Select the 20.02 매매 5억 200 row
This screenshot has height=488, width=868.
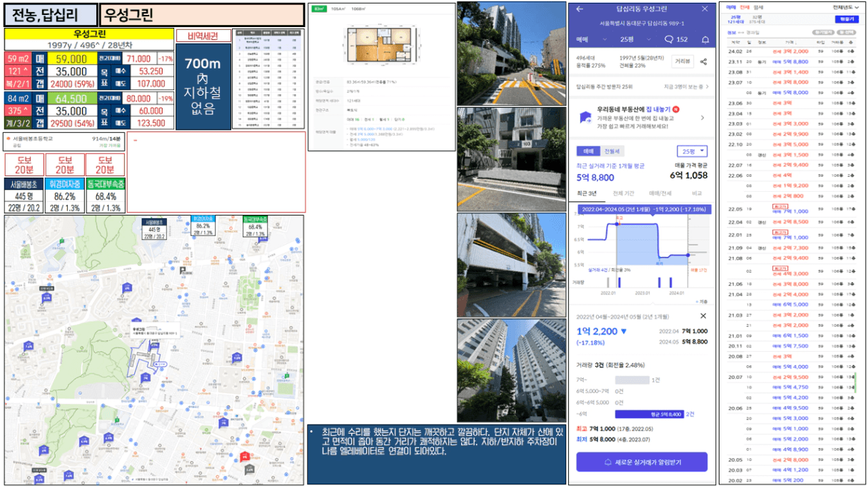pos(792,479)
